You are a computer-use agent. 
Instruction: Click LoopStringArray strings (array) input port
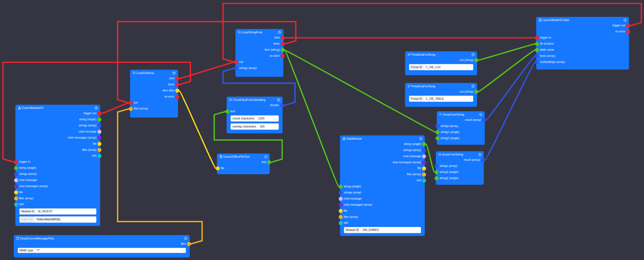[236, 68]
